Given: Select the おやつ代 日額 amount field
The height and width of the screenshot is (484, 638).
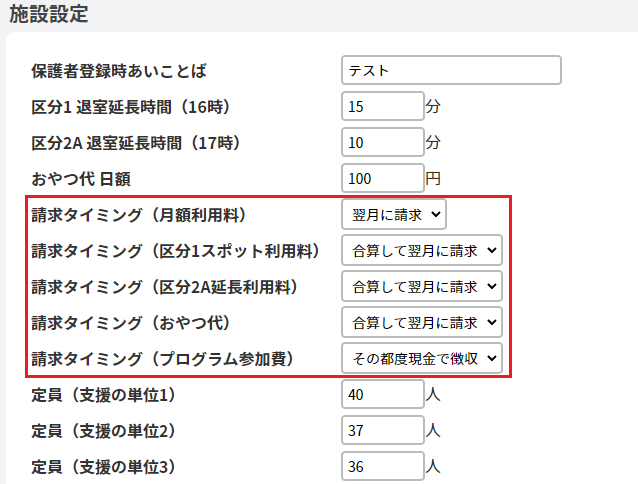Looking at the screenshot, I should [382, 179].
